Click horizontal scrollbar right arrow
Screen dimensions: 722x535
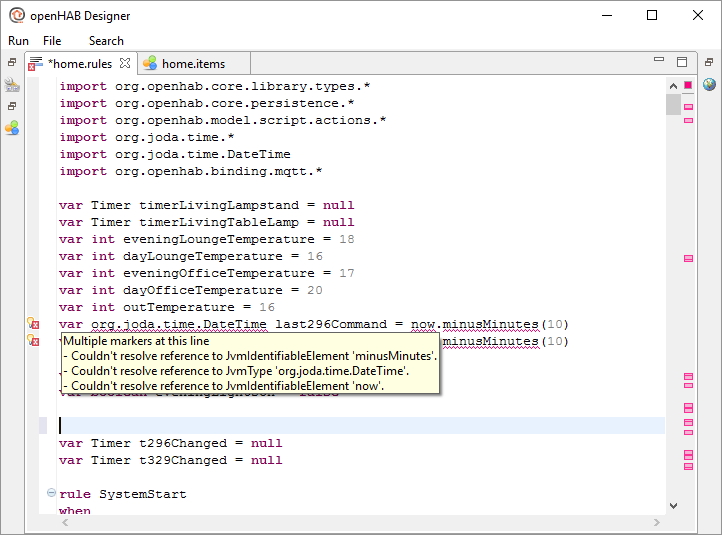pyautogui.click(x=656, y=522)
